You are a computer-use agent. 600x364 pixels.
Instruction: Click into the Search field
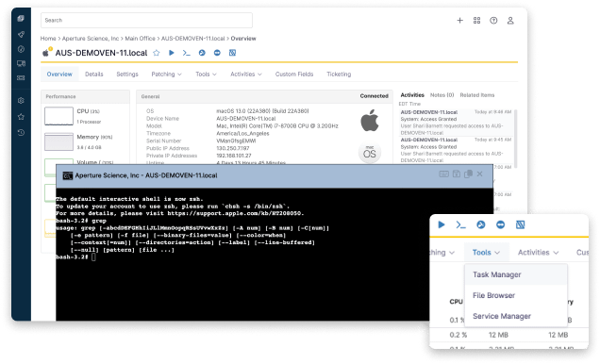(146, 20)
